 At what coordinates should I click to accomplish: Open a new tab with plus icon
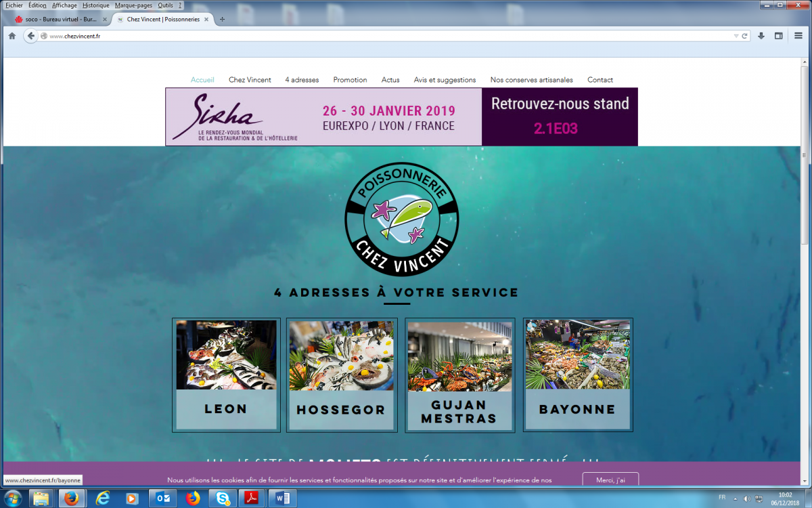(222, 19)
